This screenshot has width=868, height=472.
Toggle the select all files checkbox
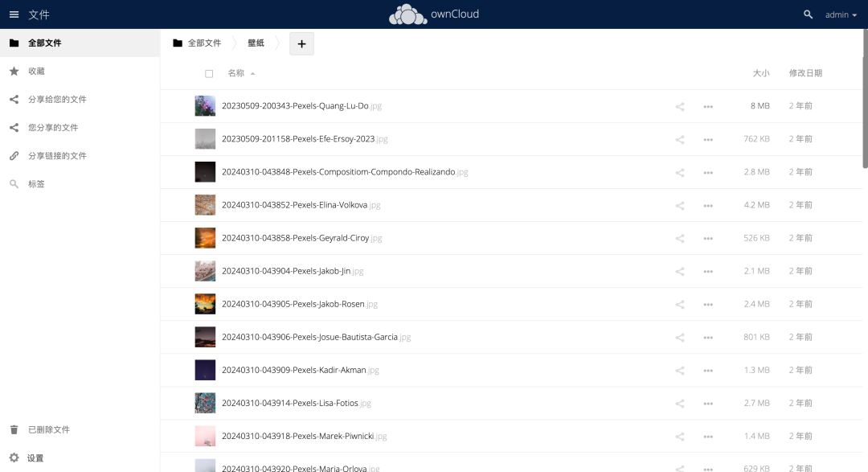pyautogui.click(x=209, y=73)
